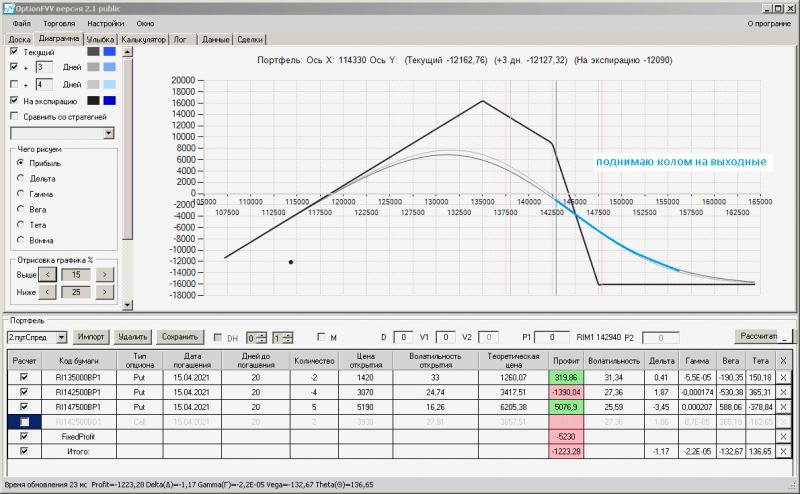Screen dimensions: 800x494
Task: Open the strategy comparison dropdown
Action: [109, 133]
